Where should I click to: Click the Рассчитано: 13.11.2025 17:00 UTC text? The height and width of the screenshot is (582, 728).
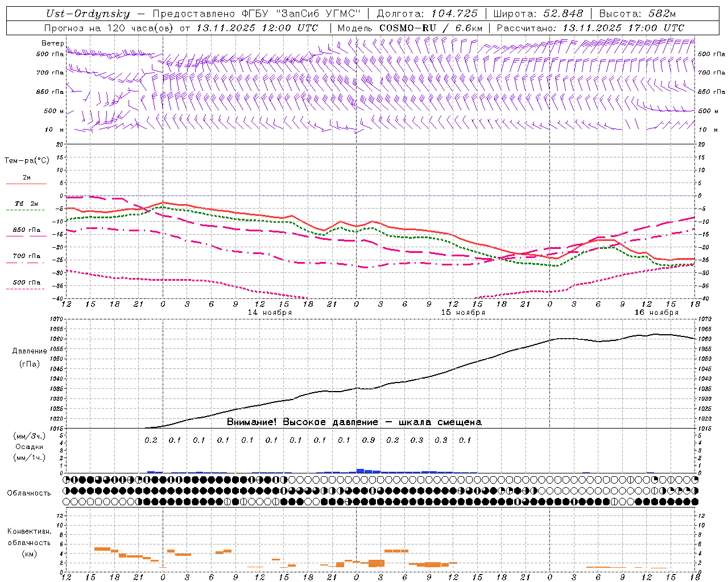tap(590, 28)
